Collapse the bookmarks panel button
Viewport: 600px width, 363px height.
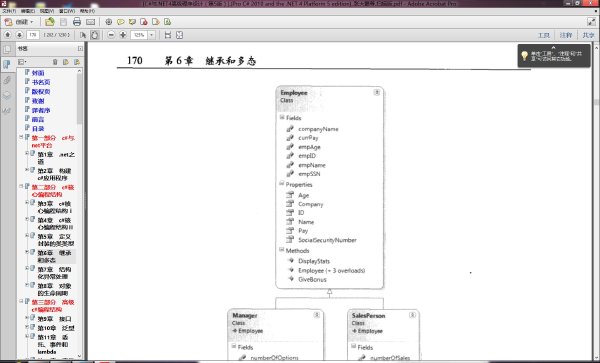coord(80,49)
